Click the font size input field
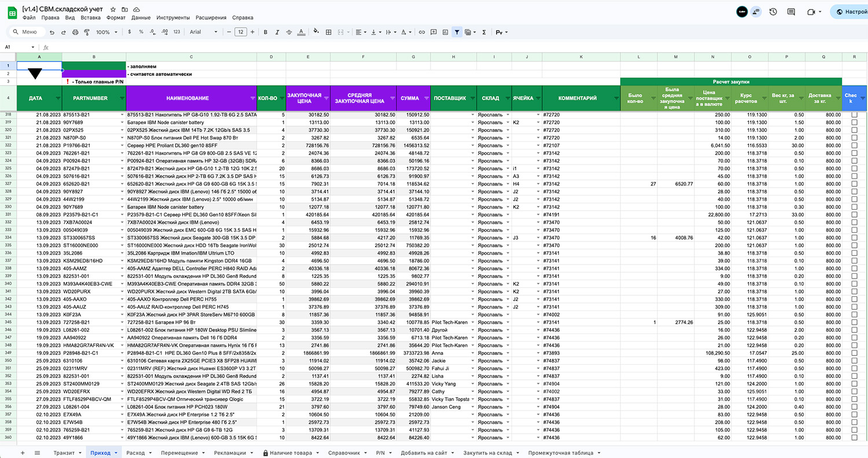868x458 pixels. pos(241,32)
